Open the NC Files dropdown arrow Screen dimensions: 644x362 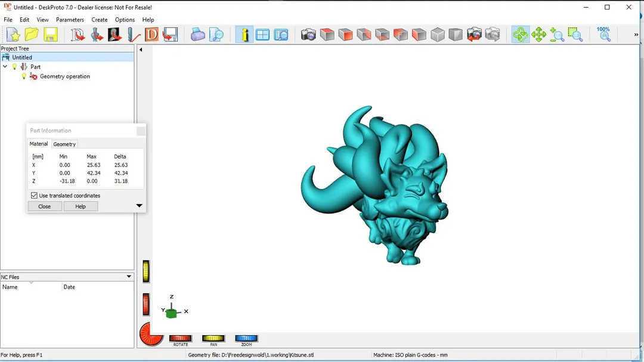[x=129, y=277]
